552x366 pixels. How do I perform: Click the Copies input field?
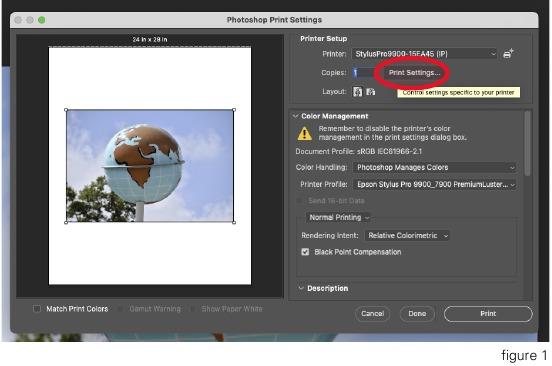pyautogui.click(x=364, y=73)
